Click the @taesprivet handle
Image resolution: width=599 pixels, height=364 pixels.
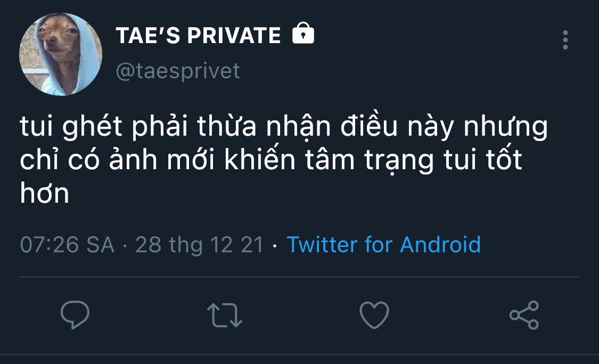178,71
